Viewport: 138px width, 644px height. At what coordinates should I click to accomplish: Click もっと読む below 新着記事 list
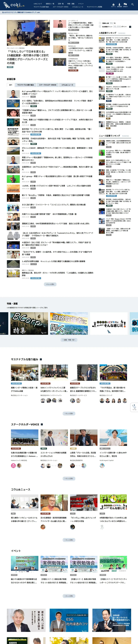point(50,284)
